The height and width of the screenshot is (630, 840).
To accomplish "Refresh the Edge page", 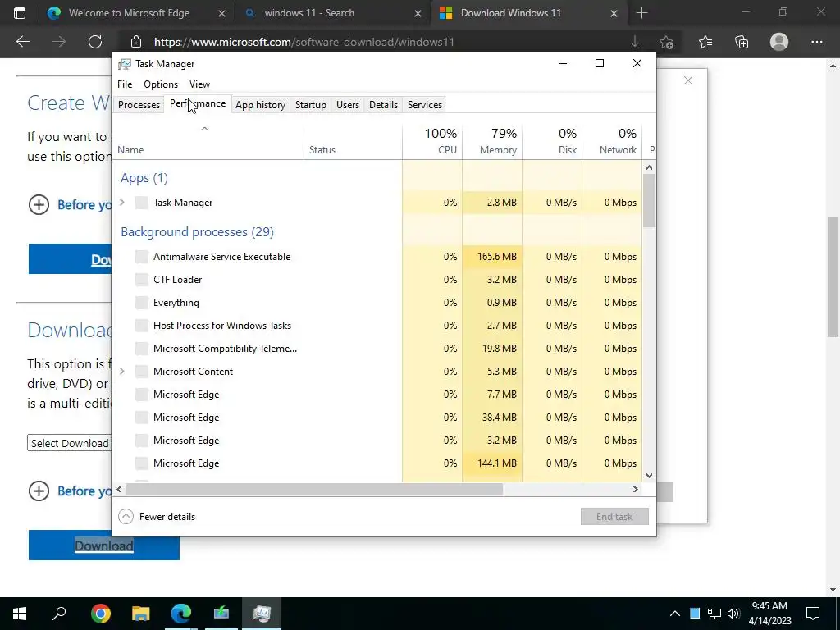I will point(95,42).
